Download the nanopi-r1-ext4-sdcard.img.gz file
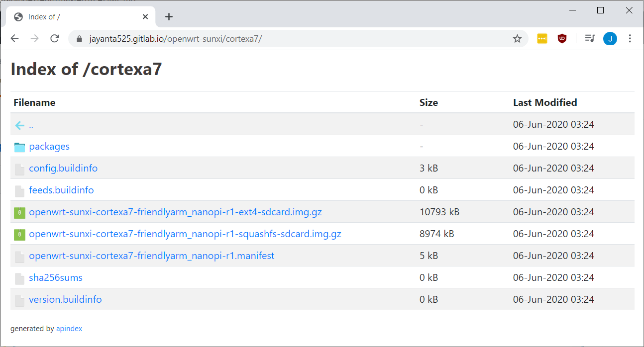This screenshot has width=644, height=347. [175, 212]
